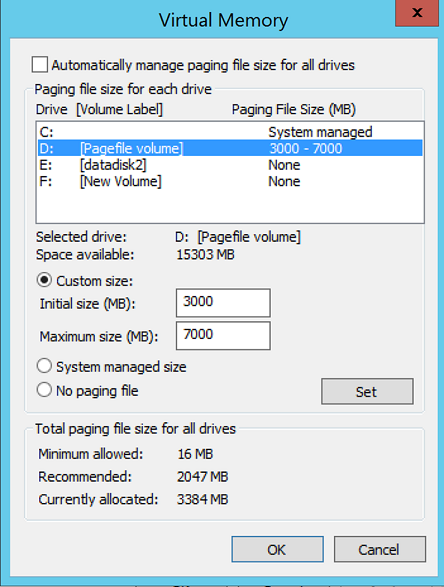Click the Maximum size (MB) field

pyautogui.click(x=223, y=335)
